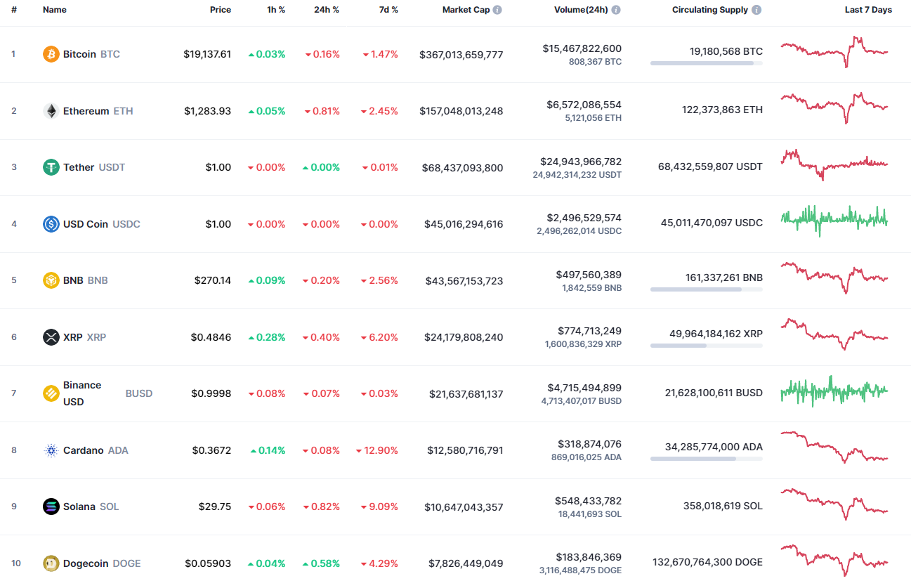Select the BNB logo icon
This screenshot has height=588, width=911.
click(51, 280)
